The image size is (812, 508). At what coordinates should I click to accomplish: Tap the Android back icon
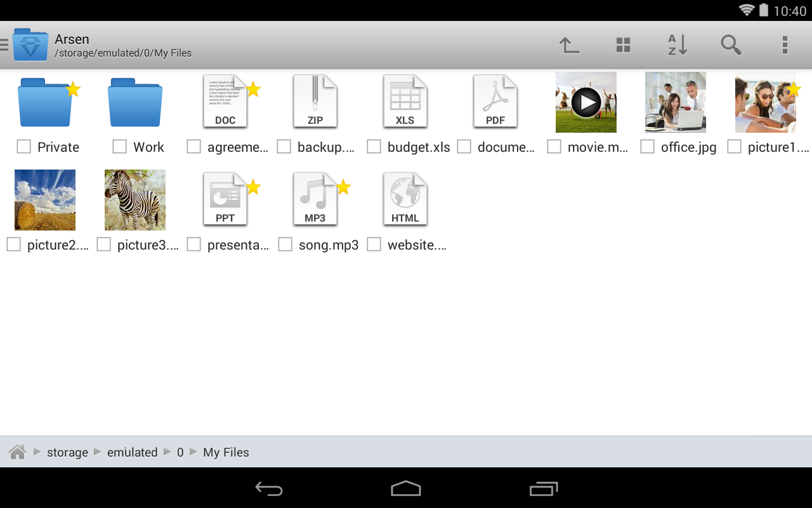coord(268,489)
